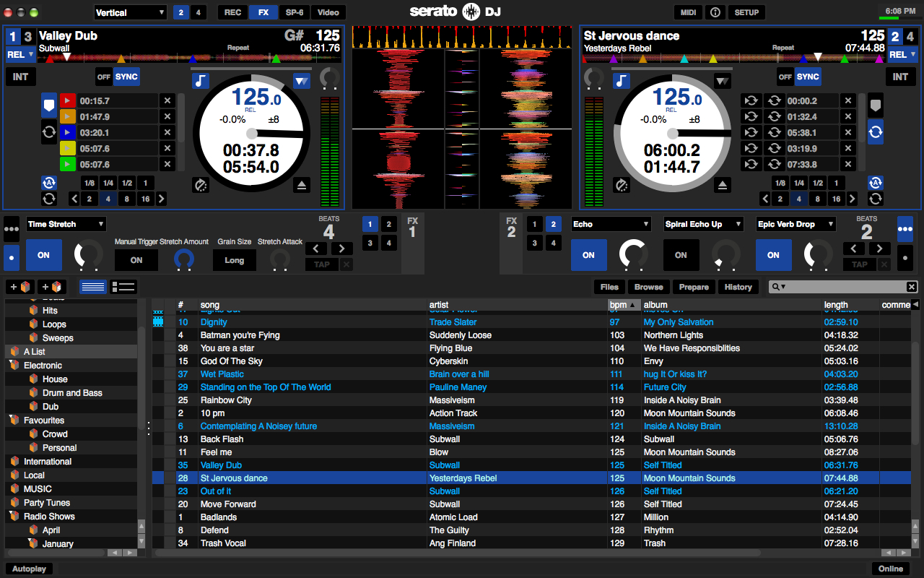Delete the 03:20.1 cue point
The width and height of the screenshot is (924, 578).
[167, 133]
